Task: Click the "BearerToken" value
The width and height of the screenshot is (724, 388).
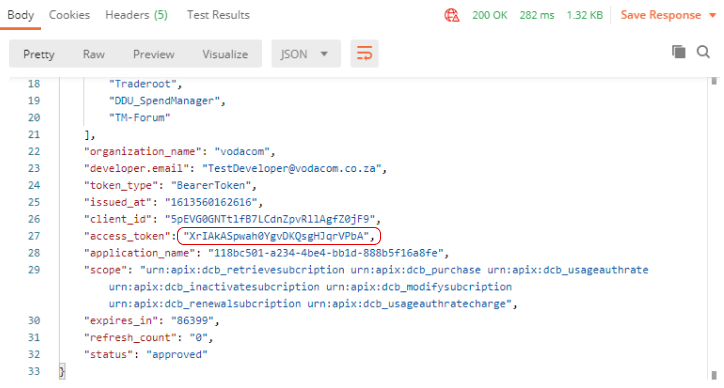Action: (x=211, y=185)
